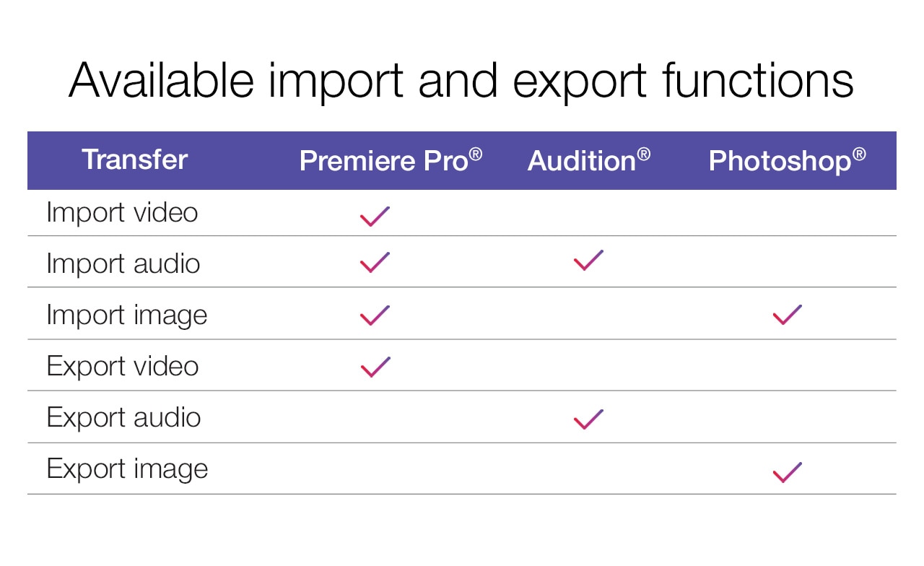924x566 pixels.
Task: Click the Import video row label
Action: point(122,212)
